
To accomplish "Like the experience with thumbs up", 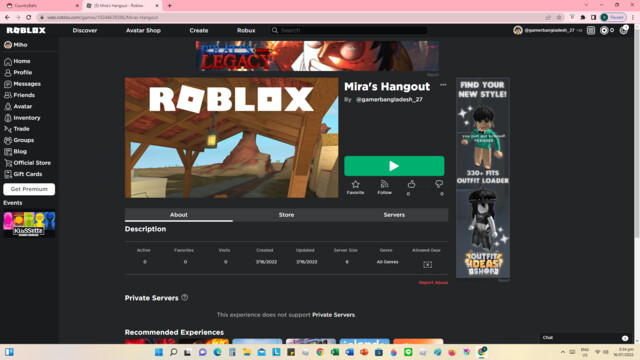I will (411, 184).
